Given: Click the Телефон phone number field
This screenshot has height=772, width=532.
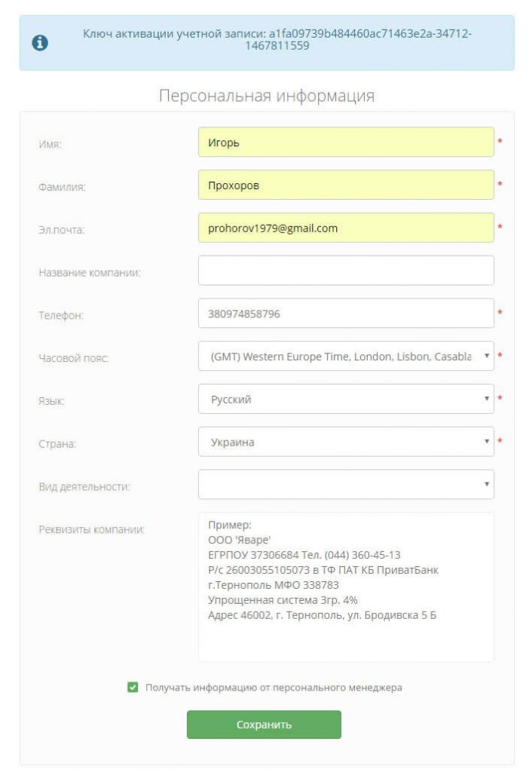Looking at the screenshot, I should pyautogui.click(x=346, y=313).
